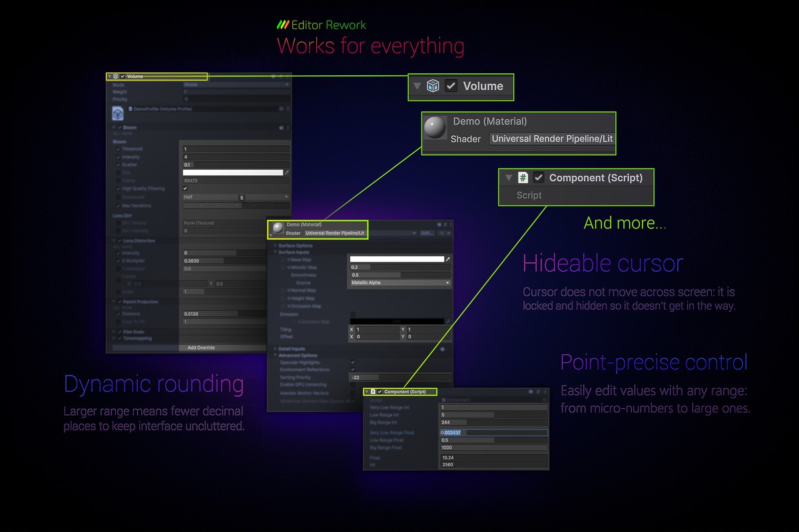
Task: Click the Volume component cube icon
Action: (433, 85)
